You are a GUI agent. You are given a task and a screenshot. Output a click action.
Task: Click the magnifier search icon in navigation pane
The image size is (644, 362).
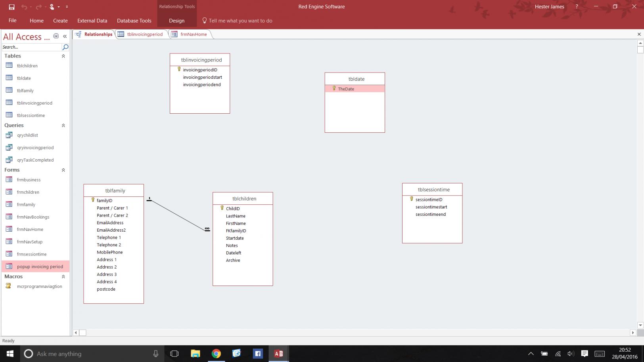[x=65, y=47]
